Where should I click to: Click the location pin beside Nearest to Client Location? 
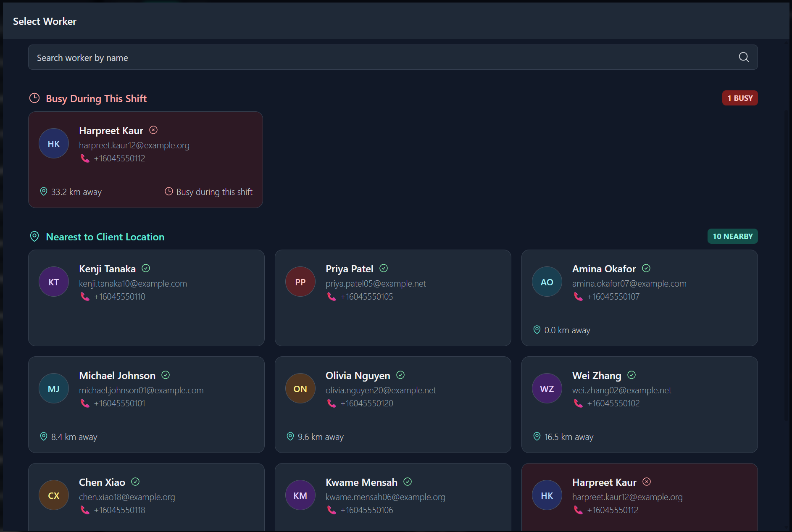tap(34, 236)
